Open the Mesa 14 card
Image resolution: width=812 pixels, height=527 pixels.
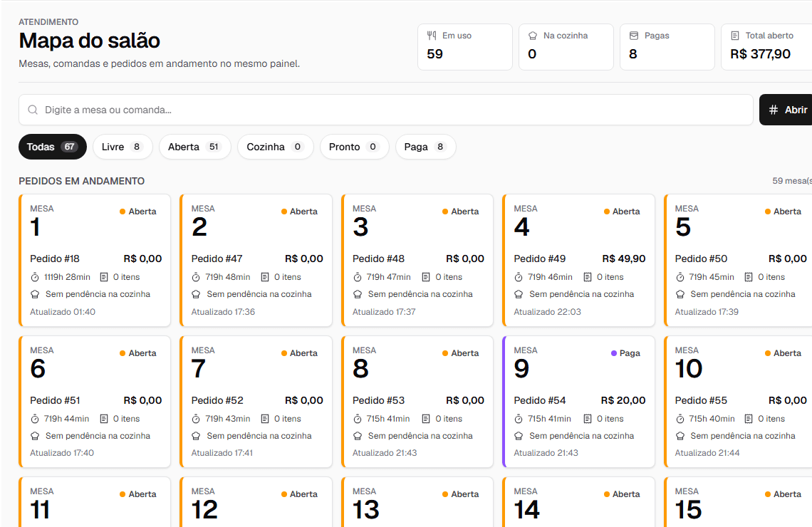pos(578,502)
